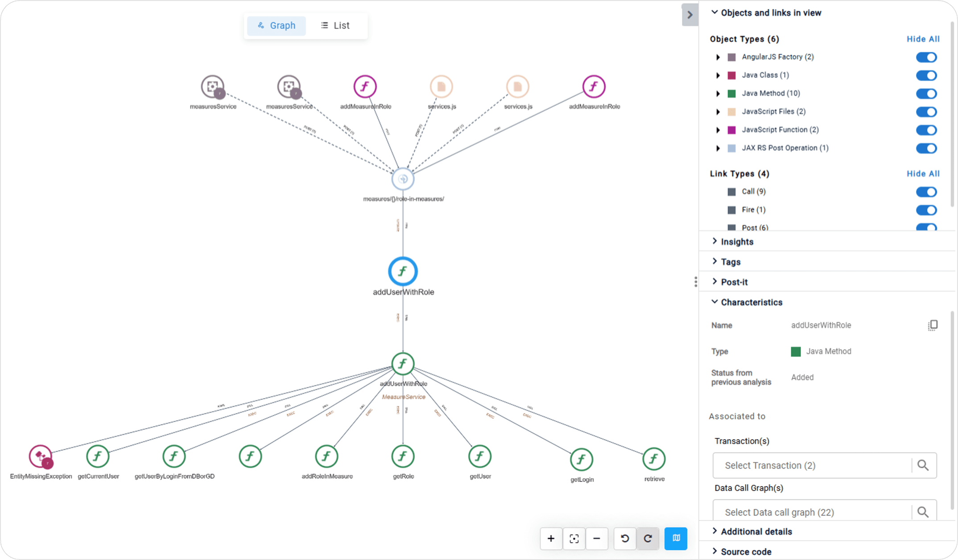The image size is (958, 560).
Task: Click Hide All for Object Types
Action: click(923, 39)
